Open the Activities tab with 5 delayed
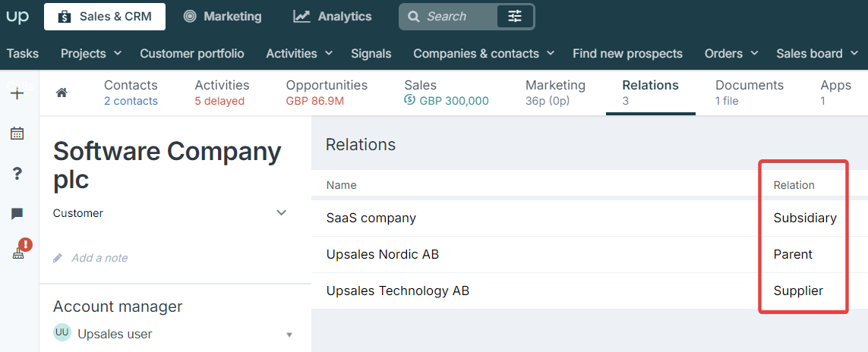This screenshot has height=352, width=868. (x=222, y=93)
